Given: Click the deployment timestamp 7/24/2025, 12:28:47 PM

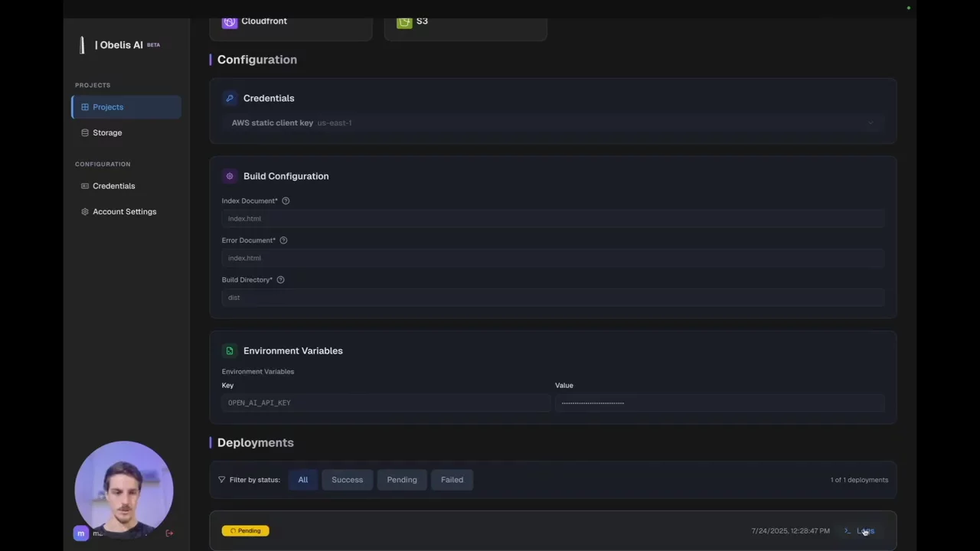Looking at the screenshot, I should (790, 530).
